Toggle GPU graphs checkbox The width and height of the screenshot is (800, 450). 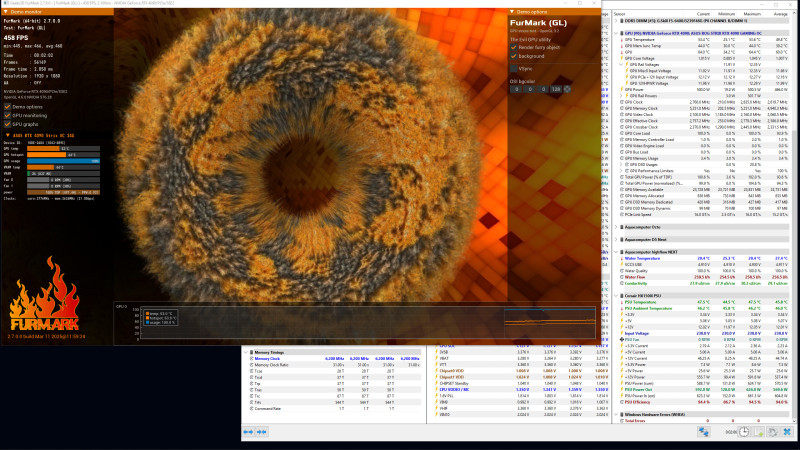(x=7, y=124)
